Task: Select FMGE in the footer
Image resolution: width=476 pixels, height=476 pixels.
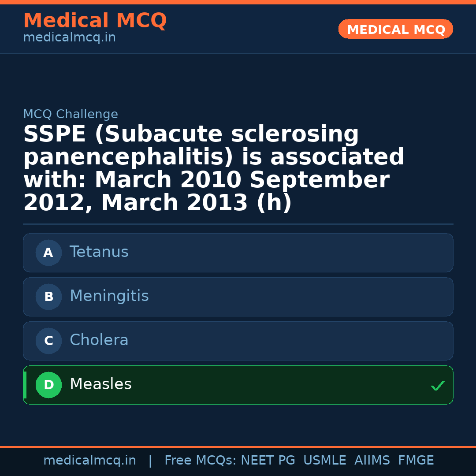Action: click(416, 461)
